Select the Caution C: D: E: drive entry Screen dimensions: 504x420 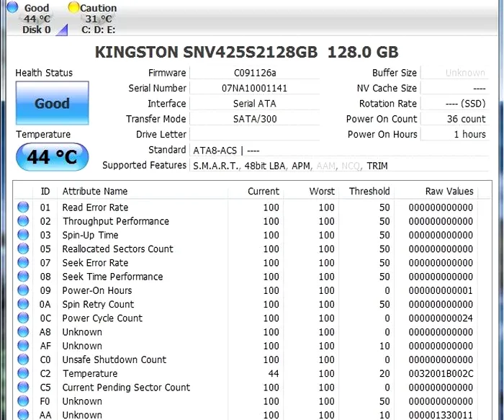94,18
